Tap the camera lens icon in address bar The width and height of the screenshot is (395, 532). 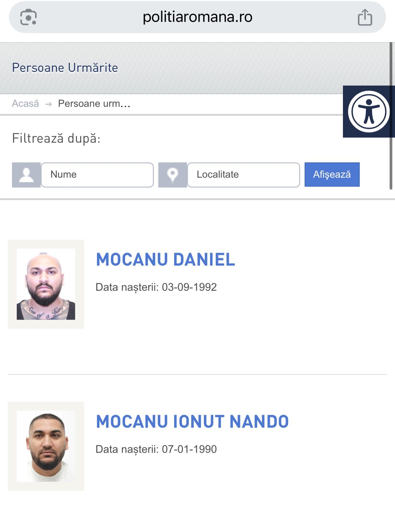28,17
